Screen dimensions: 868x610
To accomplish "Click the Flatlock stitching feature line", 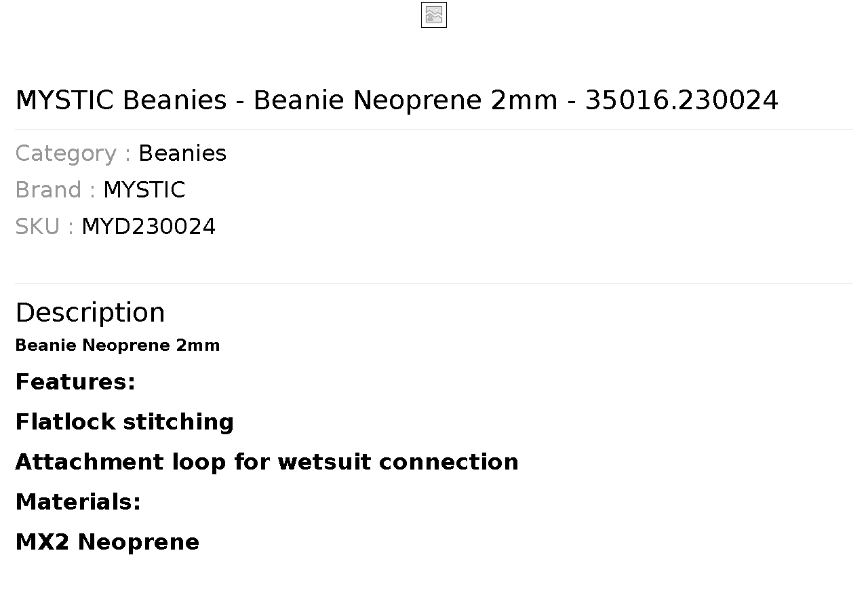I will pos(125,422).
